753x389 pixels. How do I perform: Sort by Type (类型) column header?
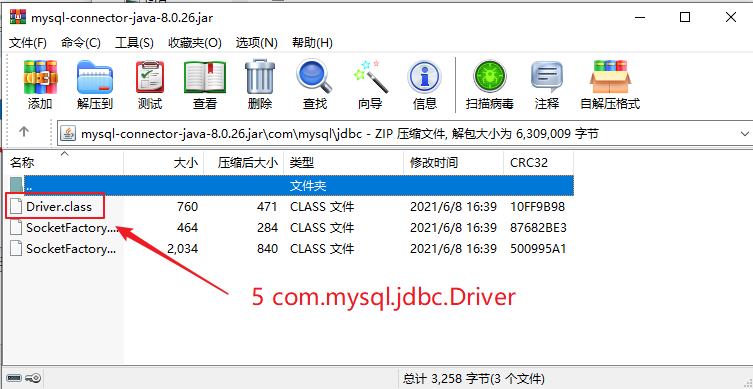(344, 163)
